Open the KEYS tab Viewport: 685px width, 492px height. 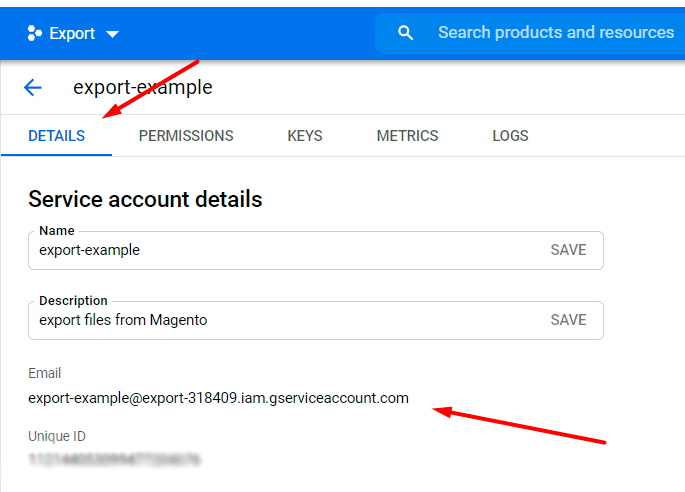point(305,136)
